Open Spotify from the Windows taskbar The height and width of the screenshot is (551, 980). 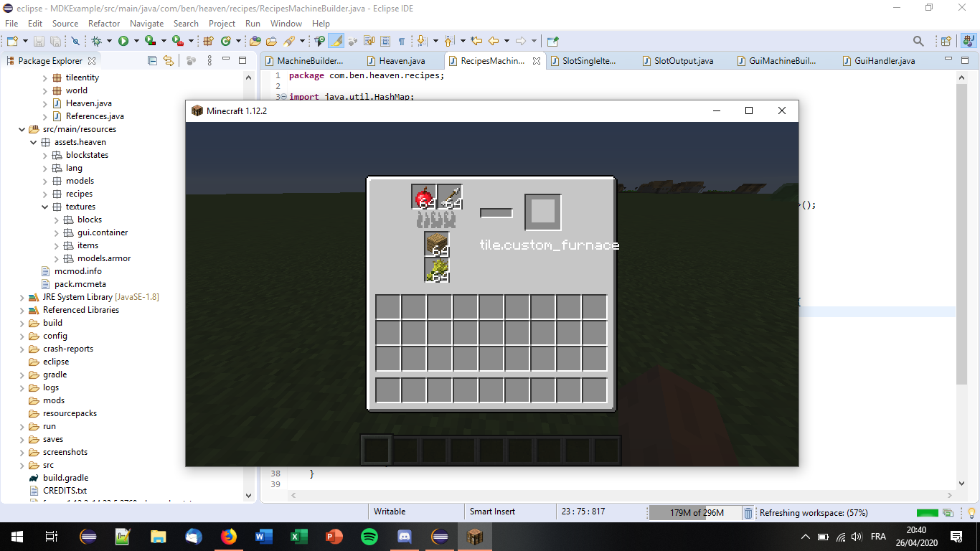(369, 537)
